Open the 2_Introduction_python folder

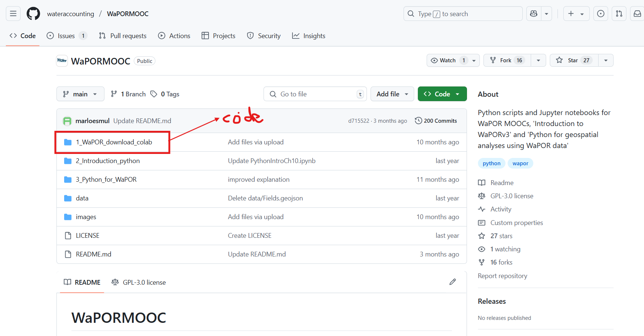coord(108,161)
